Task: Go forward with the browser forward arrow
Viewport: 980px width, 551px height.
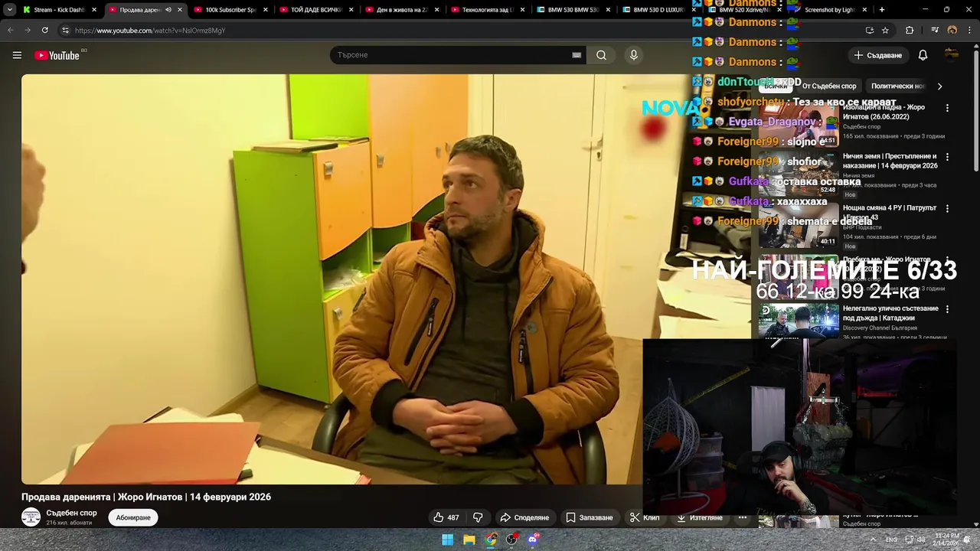Action: [27, 30]
